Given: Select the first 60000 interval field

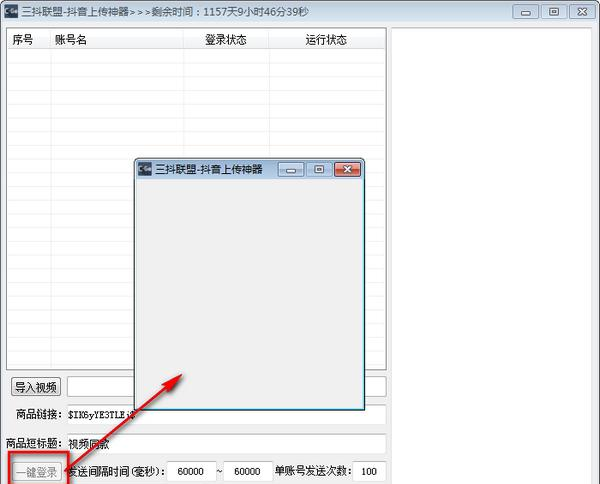Looking at the screenshot, I should [x=191, y=471].
